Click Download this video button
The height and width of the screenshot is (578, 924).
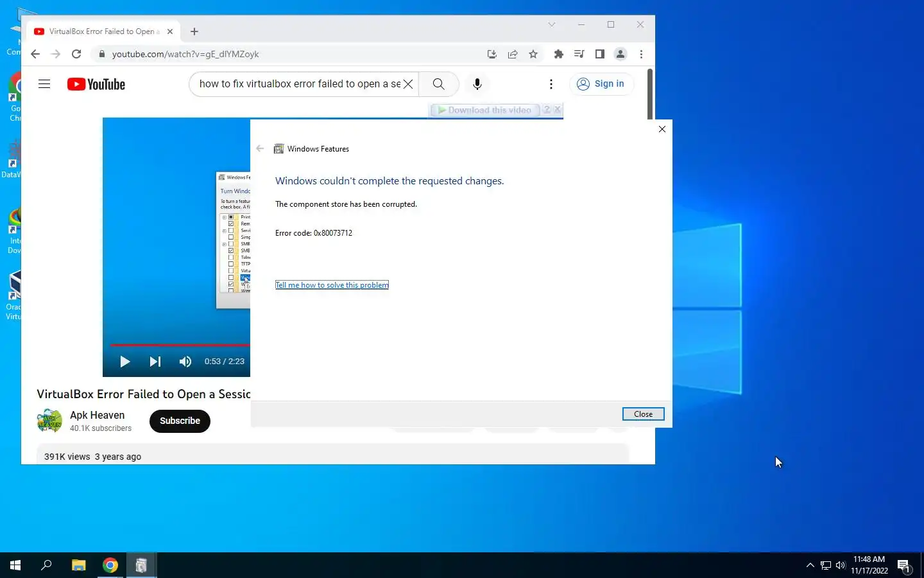[x=486, y=110]
